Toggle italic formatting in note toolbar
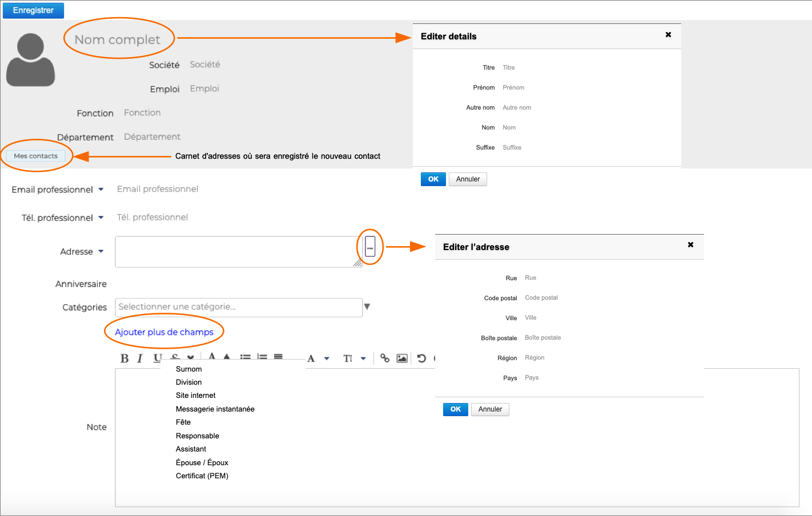This screenshot has width=812, height=516. pos(139,358)
